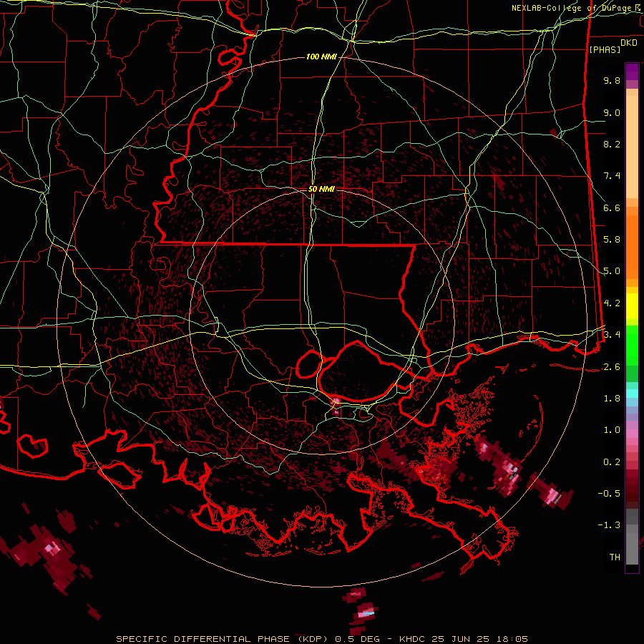This screenshot has height=644, width=644.
Task: Click the 4.2 value on color scale
Action: 612,303
